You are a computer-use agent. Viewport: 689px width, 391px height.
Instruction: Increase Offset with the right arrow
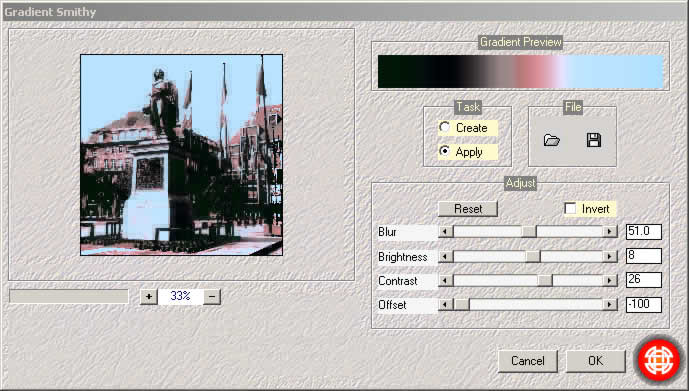[610, 304]
